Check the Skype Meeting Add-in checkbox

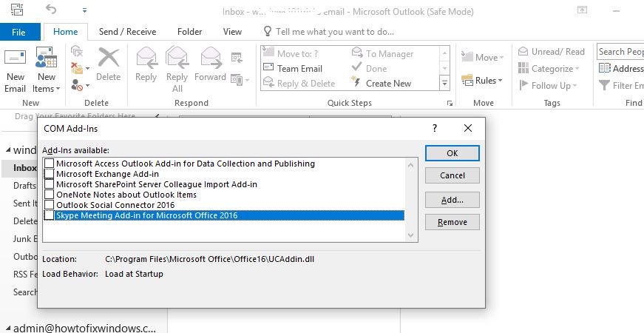click(49, 215)
